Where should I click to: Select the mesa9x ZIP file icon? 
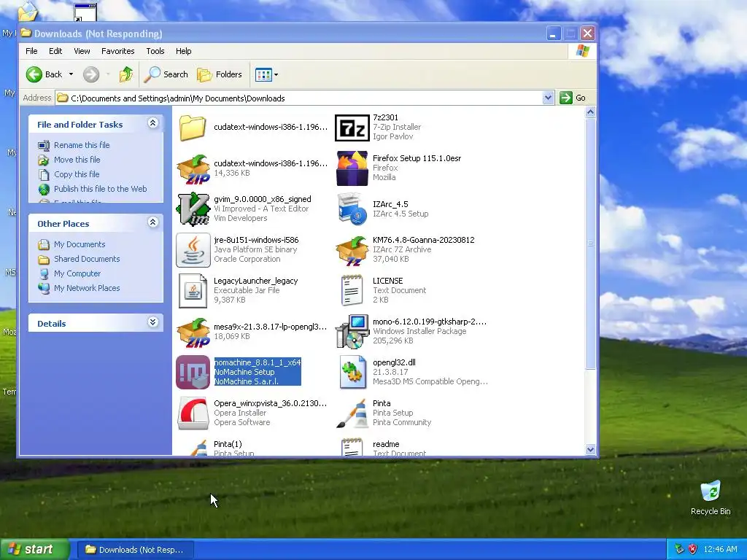[x=193, y=332]
